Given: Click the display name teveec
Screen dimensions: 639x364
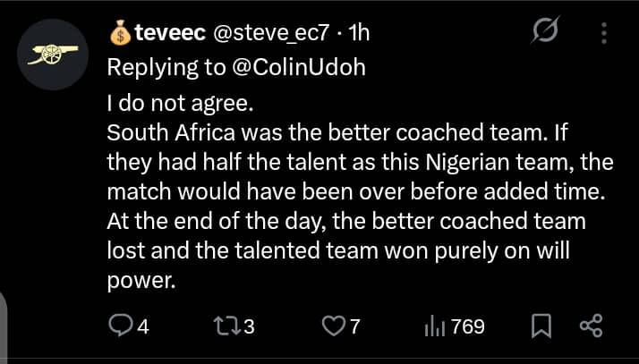Looking at the screenshot, I should (x=168, y=33).
